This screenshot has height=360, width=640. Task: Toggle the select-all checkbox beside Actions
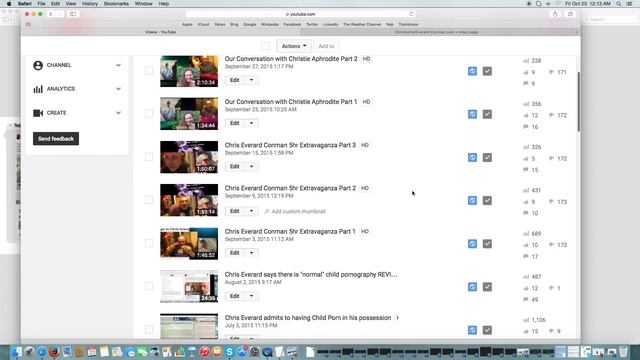(265, 46)
